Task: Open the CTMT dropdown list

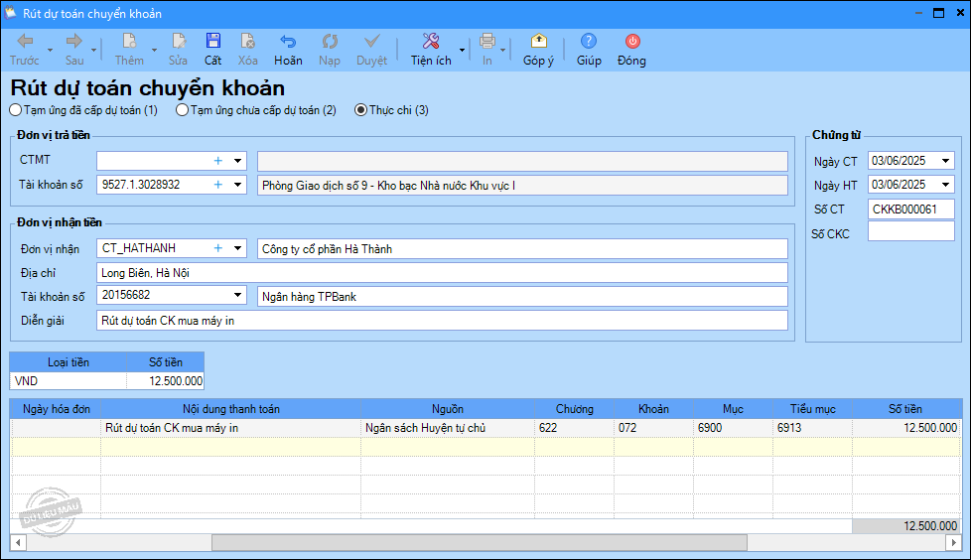Action: point(238,161)
